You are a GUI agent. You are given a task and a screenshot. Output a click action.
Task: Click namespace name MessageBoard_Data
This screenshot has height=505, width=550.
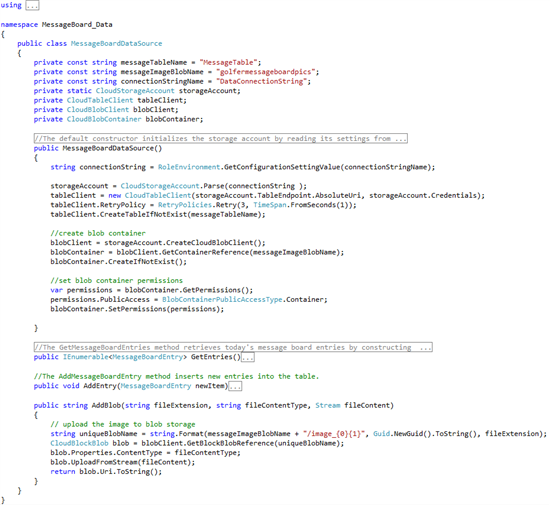pyautogui.click(x=77, y=25)
